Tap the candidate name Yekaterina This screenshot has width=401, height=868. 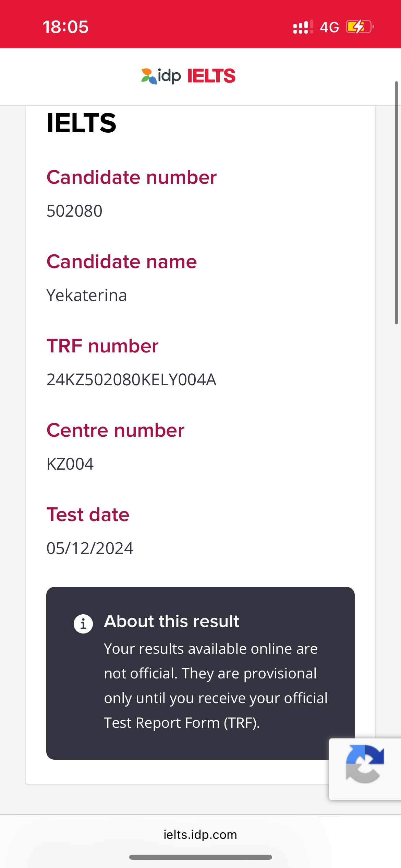87,295
